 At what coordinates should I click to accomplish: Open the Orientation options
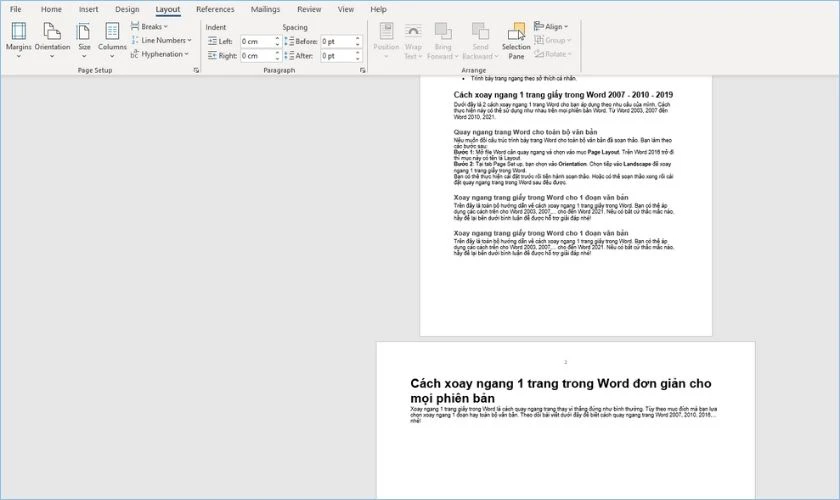pos(52,40)
